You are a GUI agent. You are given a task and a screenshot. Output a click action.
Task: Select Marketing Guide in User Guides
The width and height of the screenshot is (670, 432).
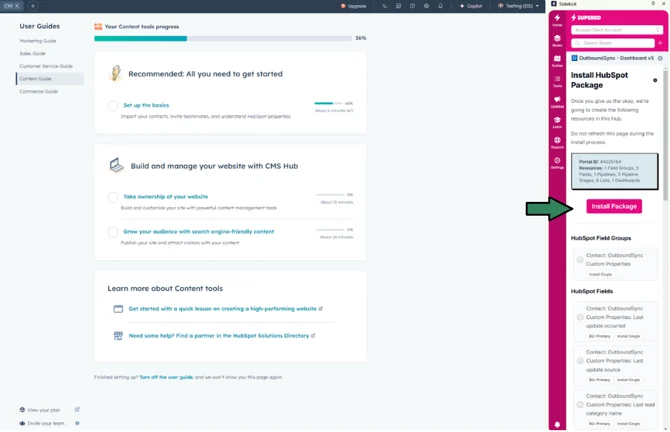point(38,41)
